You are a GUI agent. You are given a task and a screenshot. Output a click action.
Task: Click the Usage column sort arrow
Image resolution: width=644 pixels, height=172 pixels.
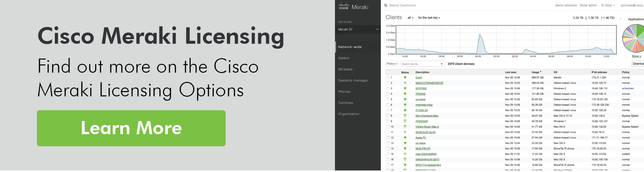(x=541, y=72)
